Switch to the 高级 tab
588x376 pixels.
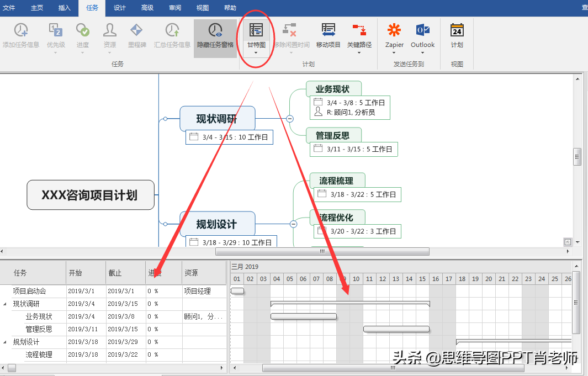click(x=147, y=8)
